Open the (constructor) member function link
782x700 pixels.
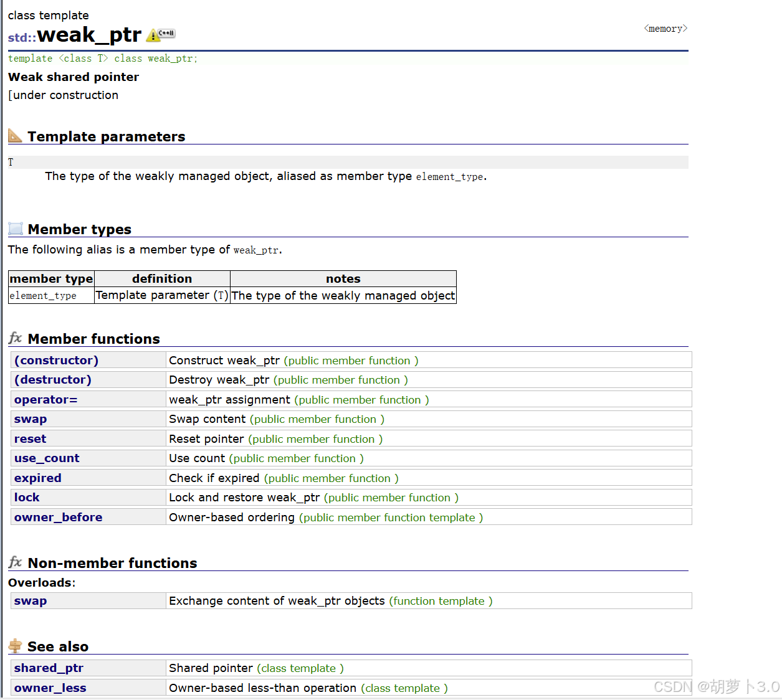click(x=56, y=360)
